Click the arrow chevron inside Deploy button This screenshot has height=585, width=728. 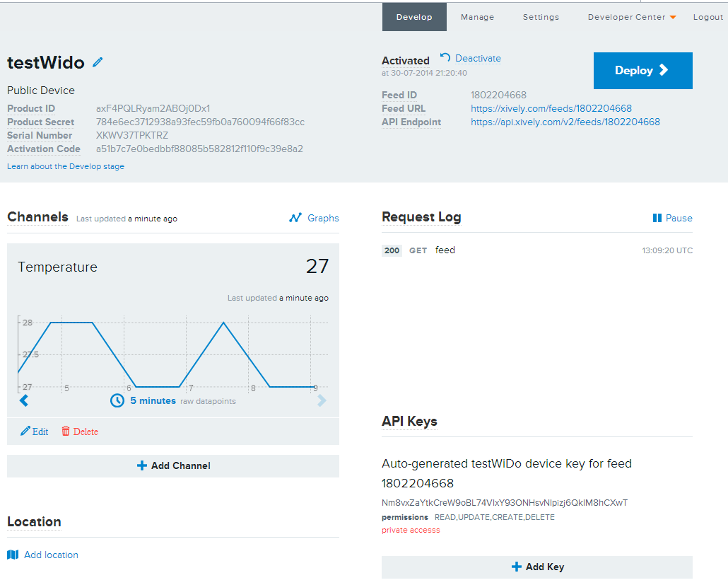[x=664, y=70]
